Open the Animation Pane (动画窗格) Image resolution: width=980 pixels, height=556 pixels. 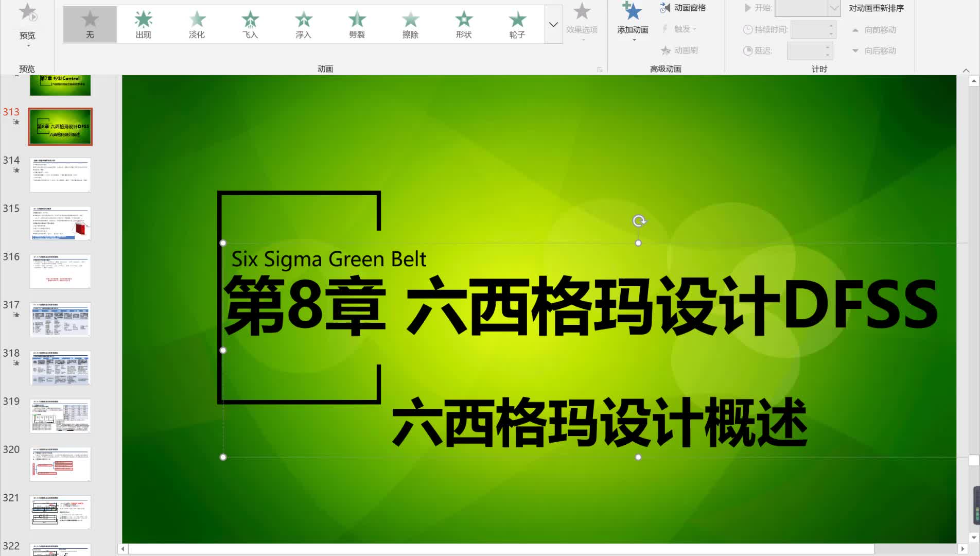683,8
